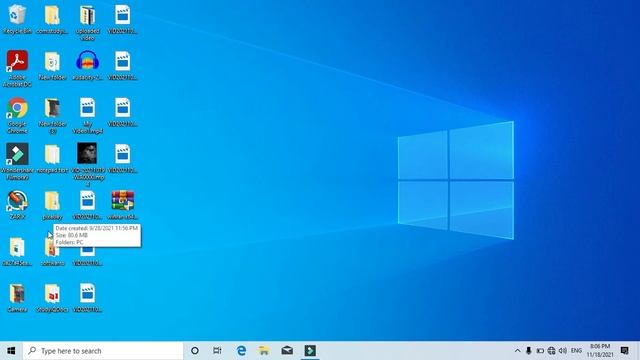640x360 pixels.
Task: Open the Windows Start menu
Action: [11, 351]
